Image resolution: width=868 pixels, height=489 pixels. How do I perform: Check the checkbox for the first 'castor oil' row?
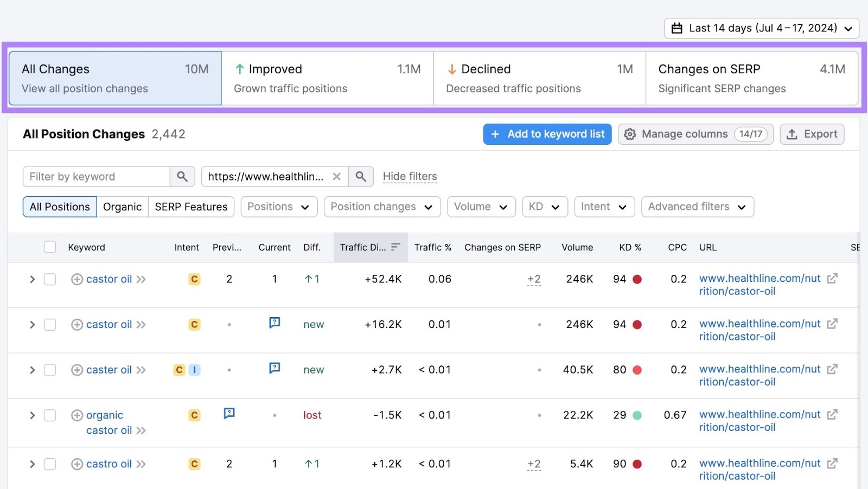pos(50,279)
